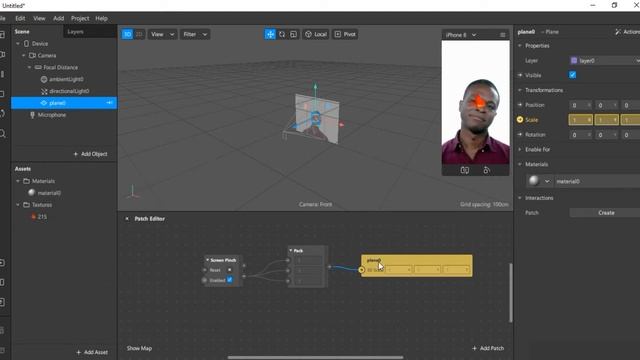Click the simulator rotate device icon
This screenshot has width=640, height=360.
pos(487,170)
